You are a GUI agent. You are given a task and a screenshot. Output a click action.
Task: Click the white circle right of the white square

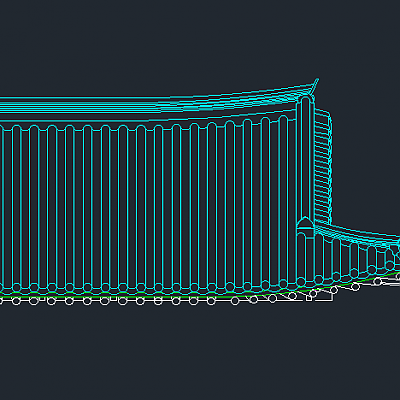[313, 293]
